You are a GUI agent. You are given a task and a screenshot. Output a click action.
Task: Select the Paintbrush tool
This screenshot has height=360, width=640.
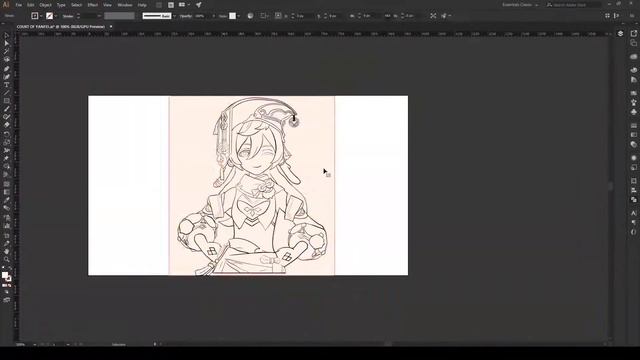click(7, 109)
